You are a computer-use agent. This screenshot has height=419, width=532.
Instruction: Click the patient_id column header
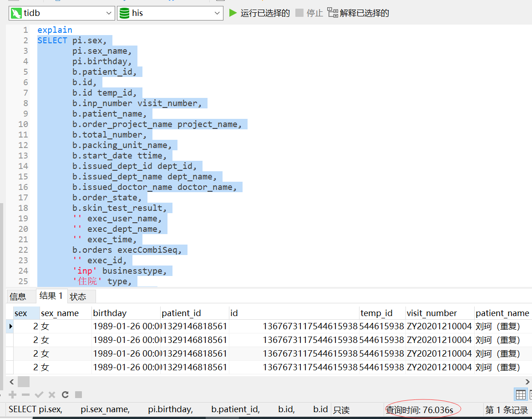(181, 313)
